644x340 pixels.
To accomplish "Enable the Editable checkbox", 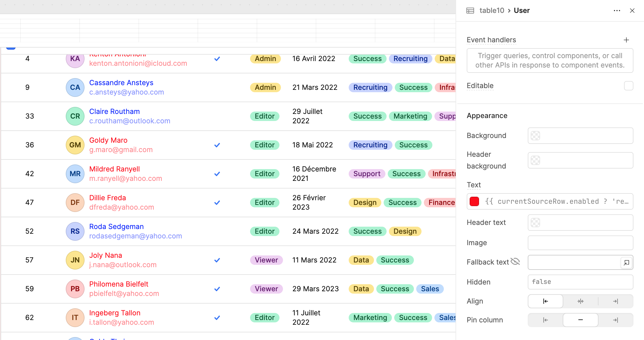I will pyautogui.click(x=628, y=86).
